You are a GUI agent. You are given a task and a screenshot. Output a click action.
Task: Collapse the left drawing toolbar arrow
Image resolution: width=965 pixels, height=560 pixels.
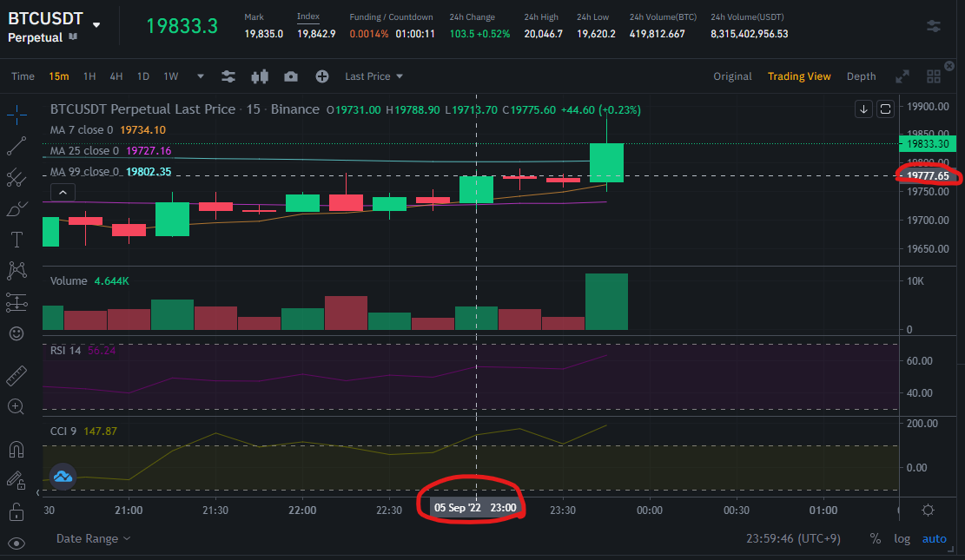[x=37, y=492]
